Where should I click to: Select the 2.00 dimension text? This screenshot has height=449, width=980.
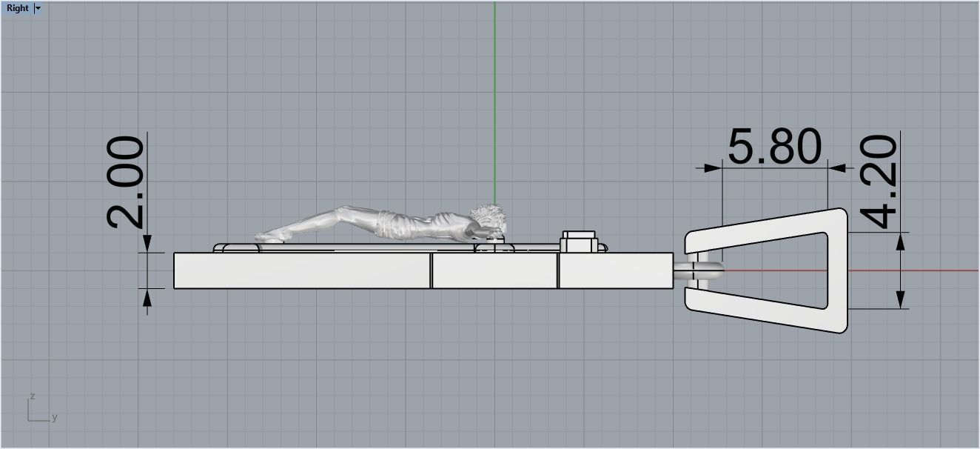126,182
